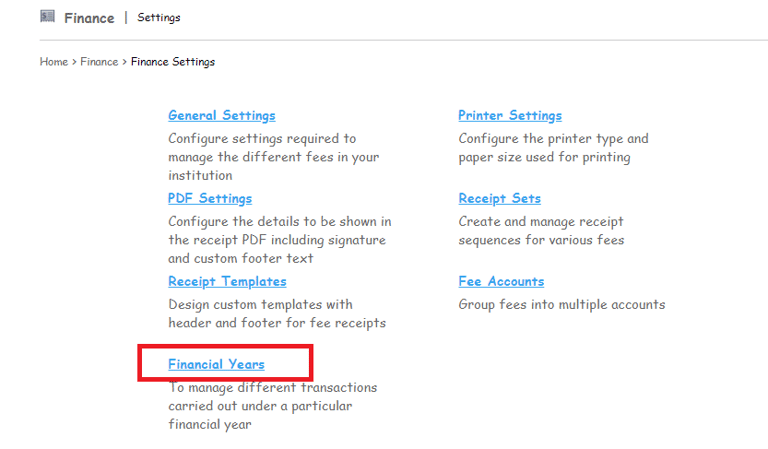This screenshot has height=449, width=768.
Task: Click description about financial year transactions
Action: (272, 406)
